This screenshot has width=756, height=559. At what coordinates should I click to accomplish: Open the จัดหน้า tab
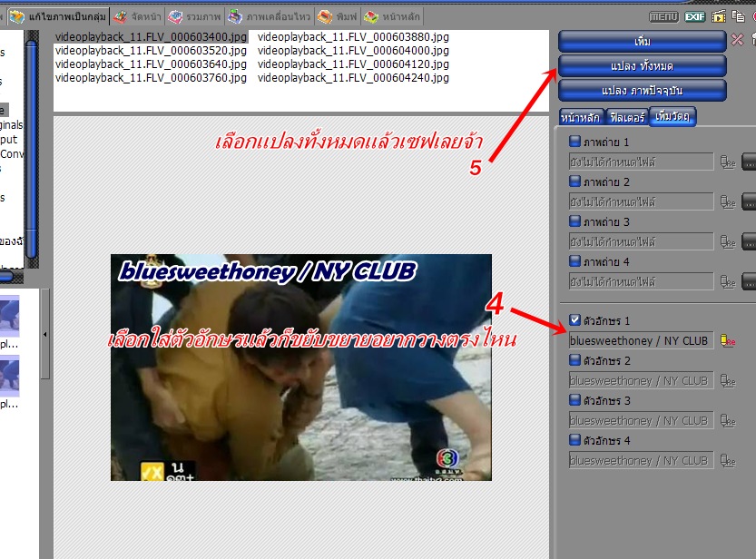click(138, 17)
